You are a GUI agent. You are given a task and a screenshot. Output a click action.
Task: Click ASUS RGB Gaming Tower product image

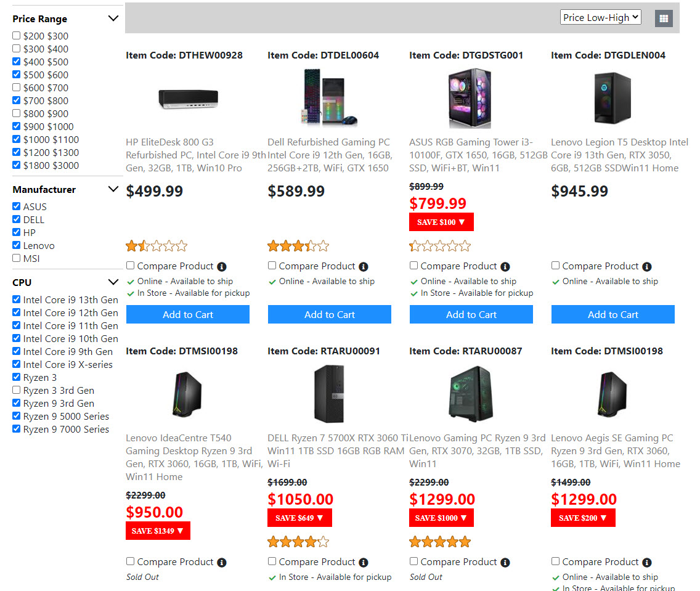(471, 99)
